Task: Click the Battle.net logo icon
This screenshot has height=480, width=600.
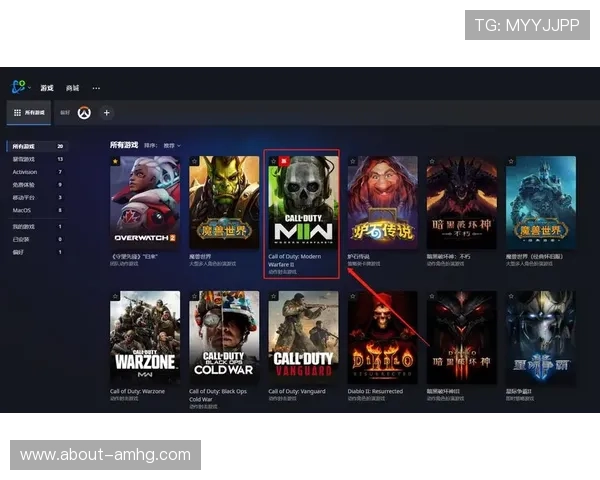Action: click(18, 88)
